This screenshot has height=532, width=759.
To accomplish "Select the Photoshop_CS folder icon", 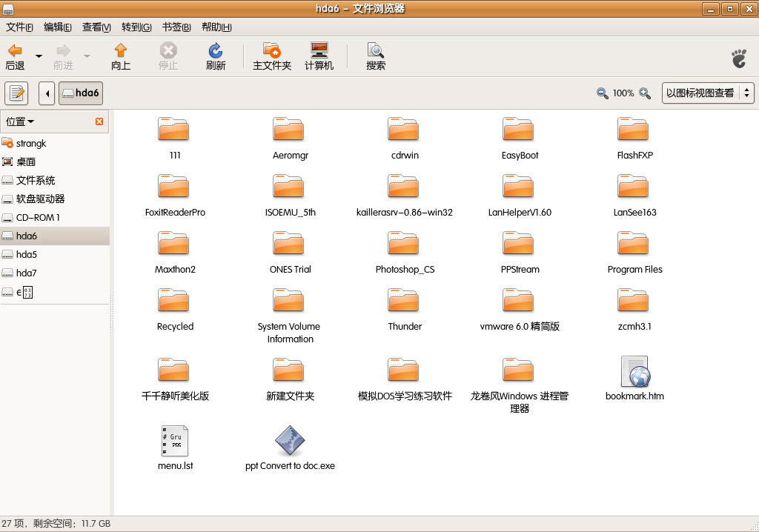I will tap(403, 244).
